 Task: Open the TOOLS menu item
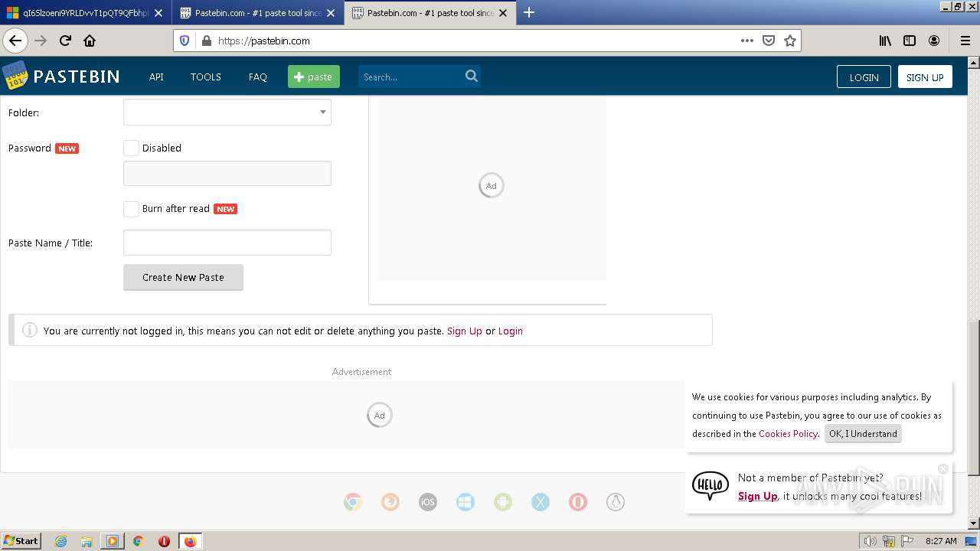coord(206,77)
